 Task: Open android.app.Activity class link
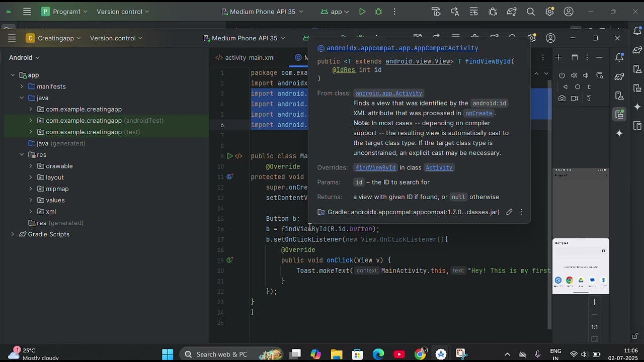pyautogui.click(x=388, y=93)
